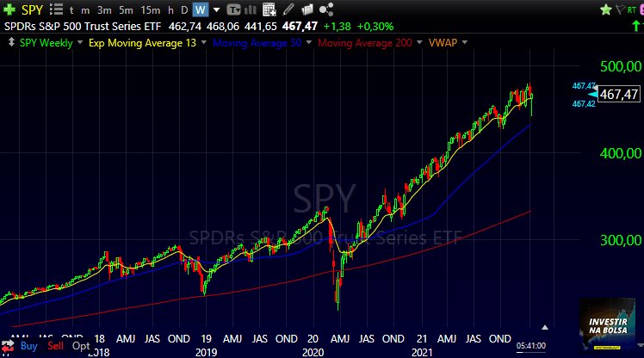
Task: Click the open price 462,74
Action: pos(185,27)
